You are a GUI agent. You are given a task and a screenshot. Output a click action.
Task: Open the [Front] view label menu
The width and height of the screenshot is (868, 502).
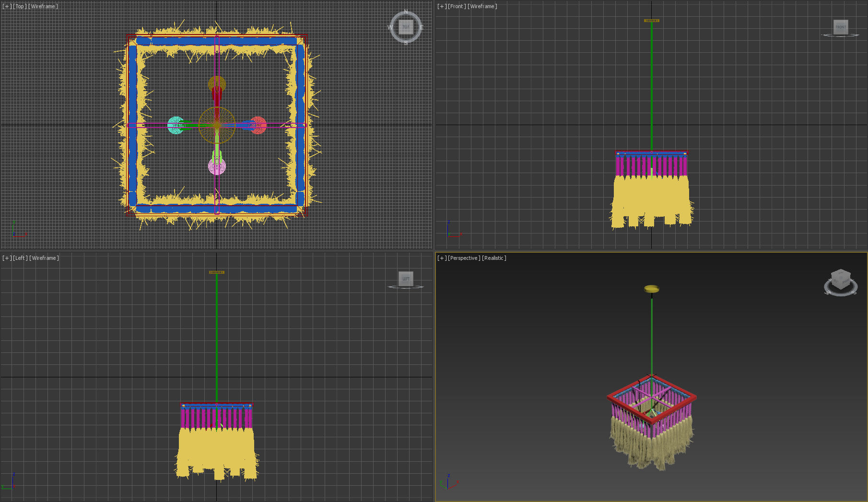[x=457, y=6]
